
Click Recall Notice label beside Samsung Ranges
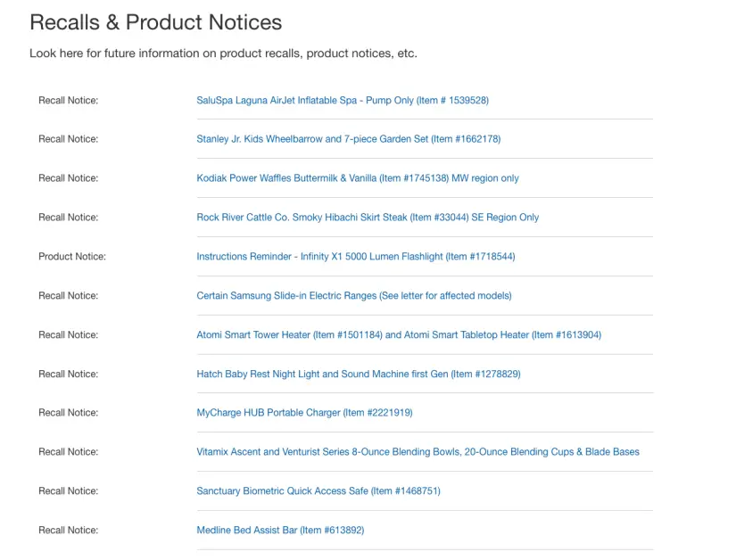(68, 296)
